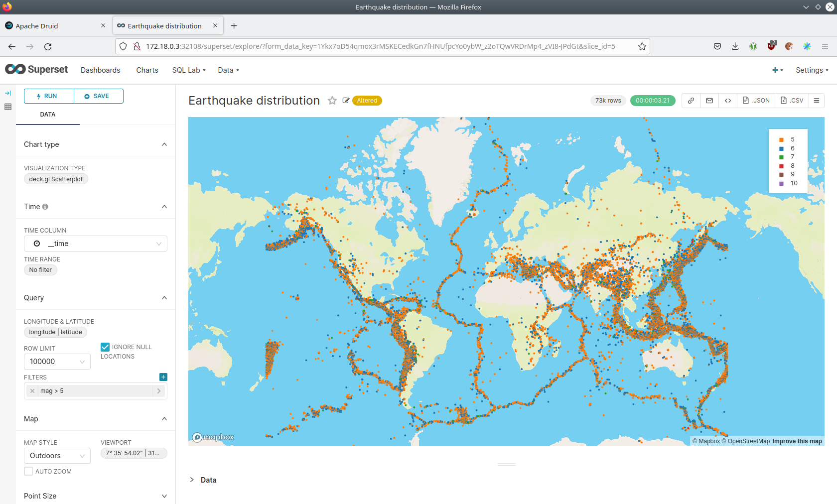837x504 pixels.
Task: Export the chart data as .CSV
Action: click(x=792, y=101)
